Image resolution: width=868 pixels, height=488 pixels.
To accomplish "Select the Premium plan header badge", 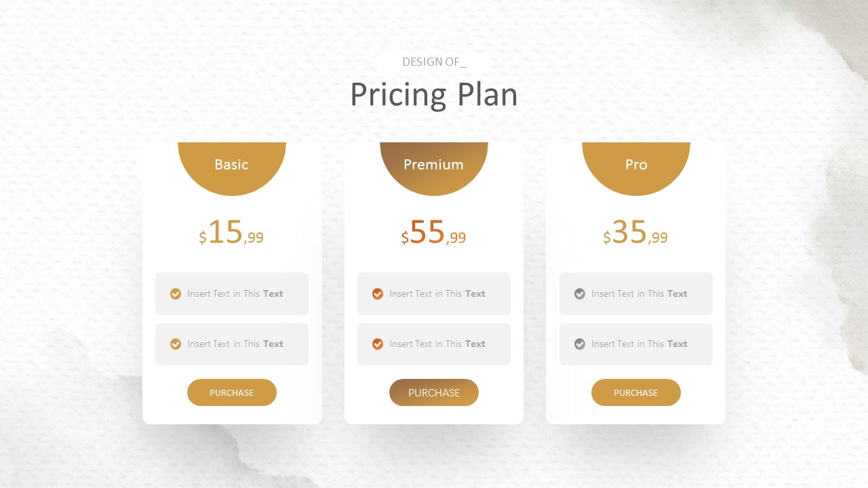I will click(x=434, y=165).
